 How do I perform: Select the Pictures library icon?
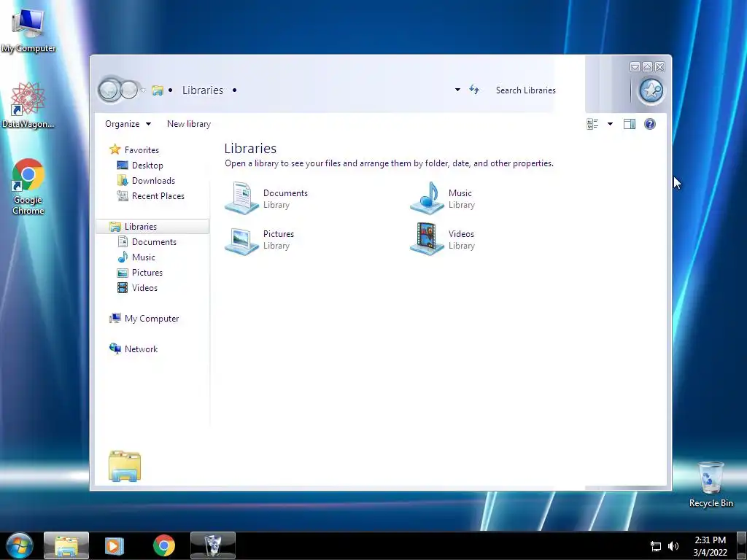(x=241, y=240)
